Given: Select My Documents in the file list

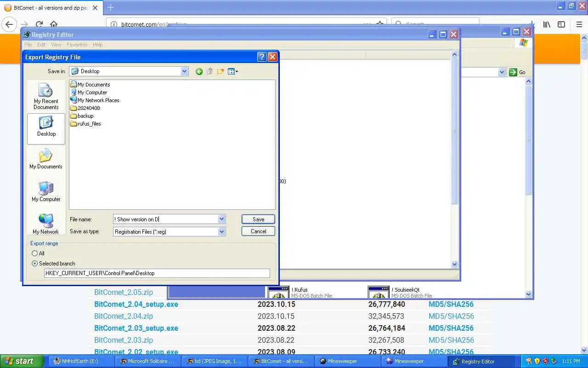Looking at the screenshot, I should pos(90,85).
